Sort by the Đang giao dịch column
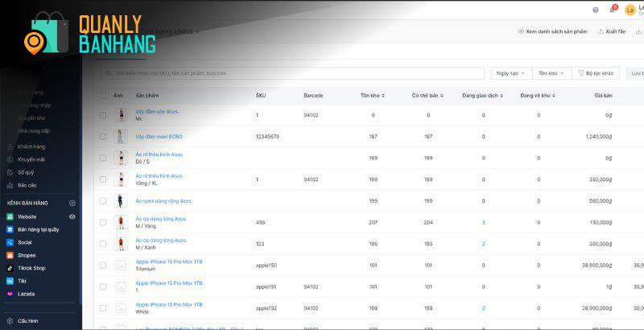 (x=482, y=96)
